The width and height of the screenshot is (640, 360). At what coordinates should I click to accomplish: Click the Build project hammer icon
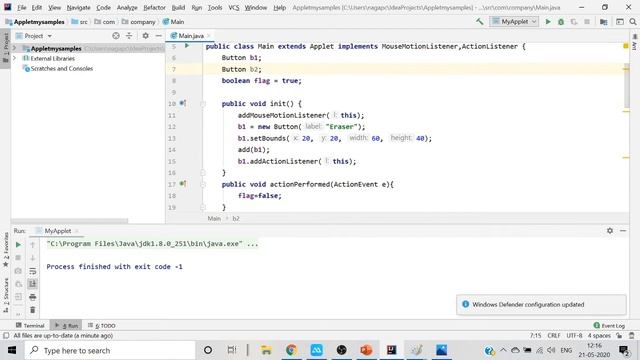(x=480, y=22)
